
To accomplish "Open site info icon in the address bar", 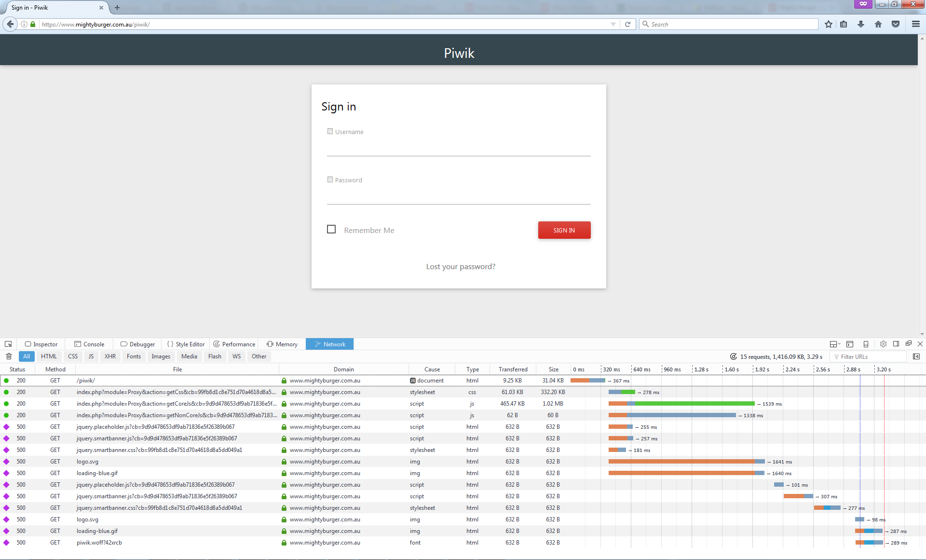I will click(24, 24).
